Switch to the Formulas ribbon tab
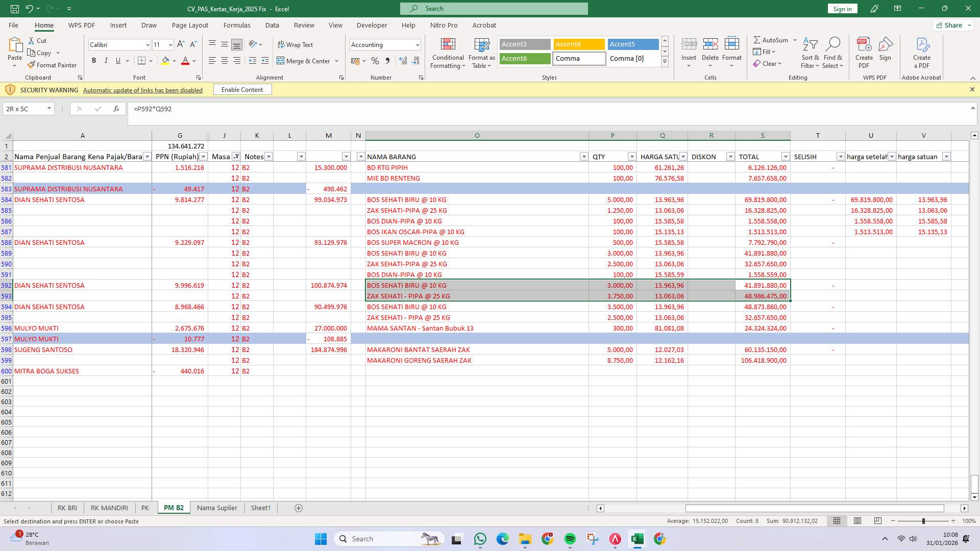The image size is (980, 551). pos(237,25)
